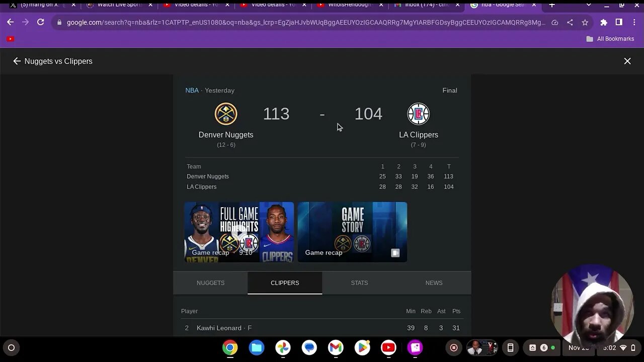Open the purple gallery app on shelf
Image resolution: width=644 pixels, height=362 pixels.
coord(415,347)
